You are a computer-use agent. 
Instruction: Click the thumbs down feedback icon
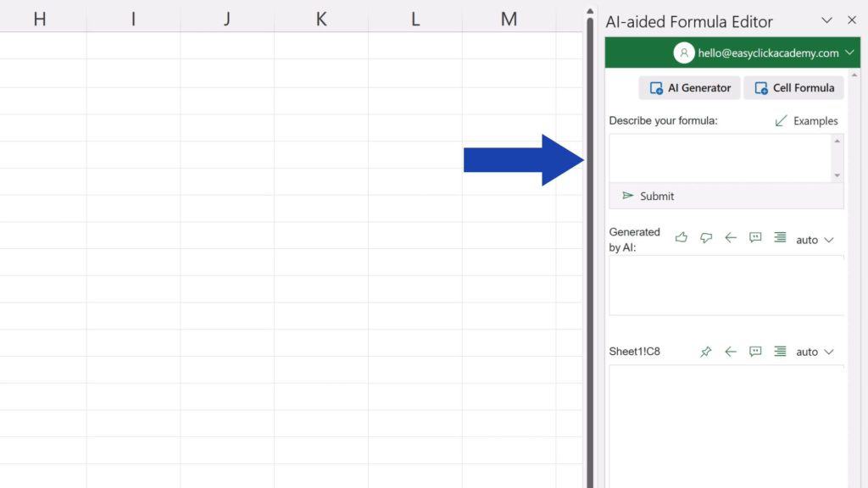tap(706, 238)
